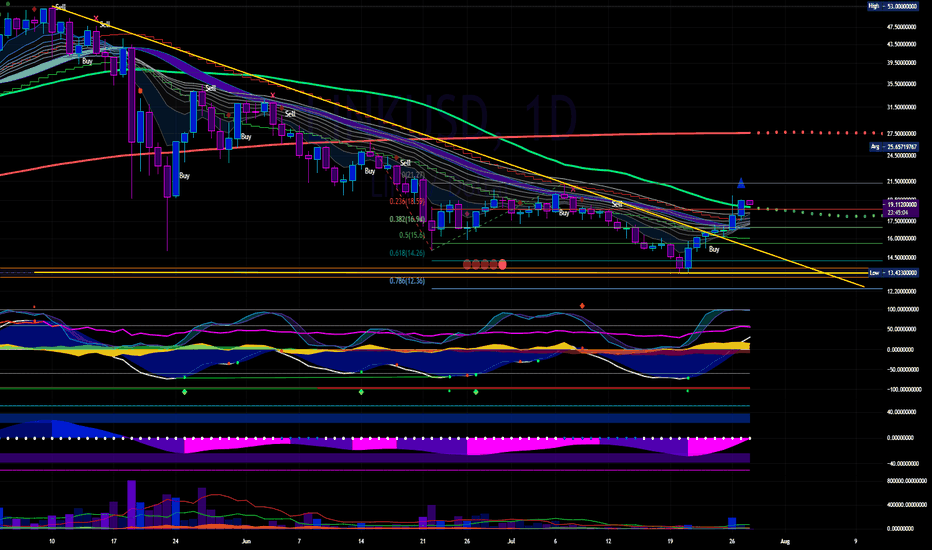Click the Sell label directly above 0(21.27)
The width and height of the screenshot is (932, 550).
coord(405,162)
